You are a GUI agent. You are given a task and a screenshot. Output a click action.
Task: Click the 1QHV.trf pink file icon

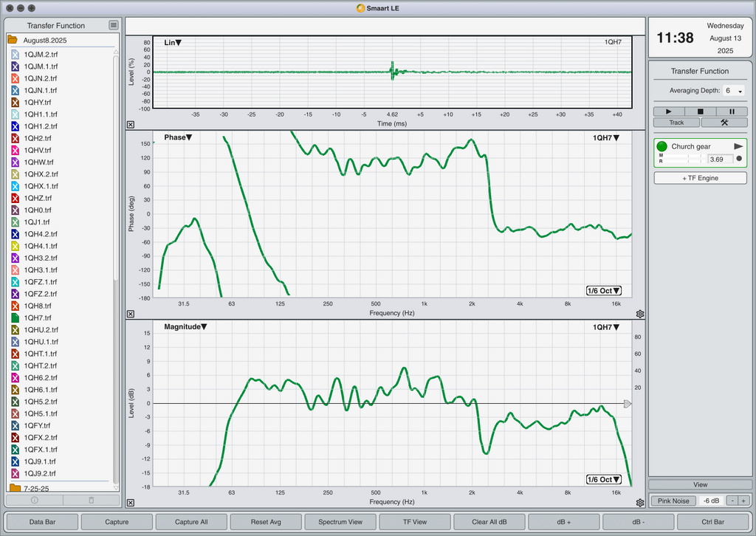coord(15,150)
